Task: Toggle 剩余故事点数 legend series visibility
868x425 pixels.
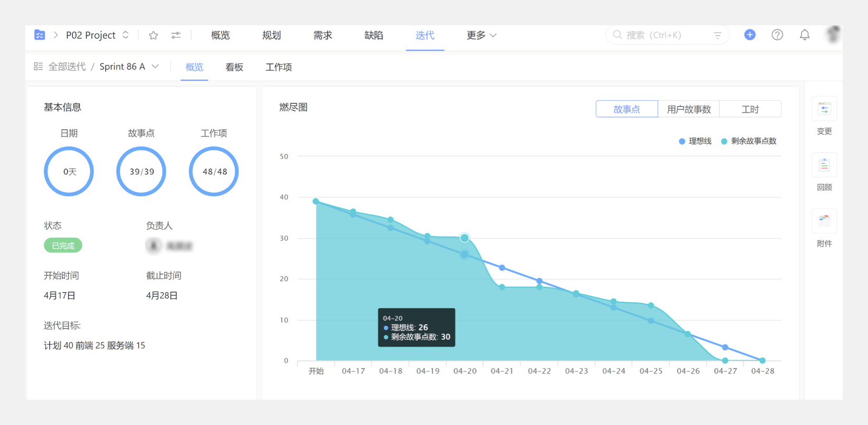Action: 749,141
